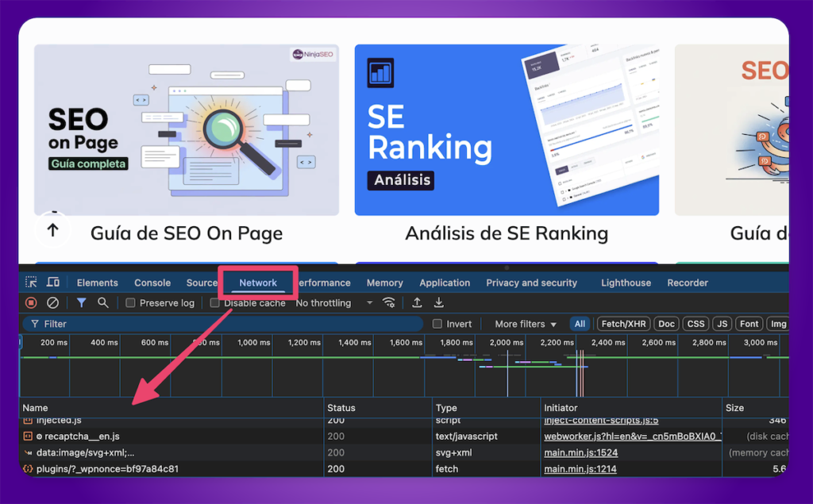Filter requests by Fetch/XHR
Screen dimensions: 813x504
point(623,324)
